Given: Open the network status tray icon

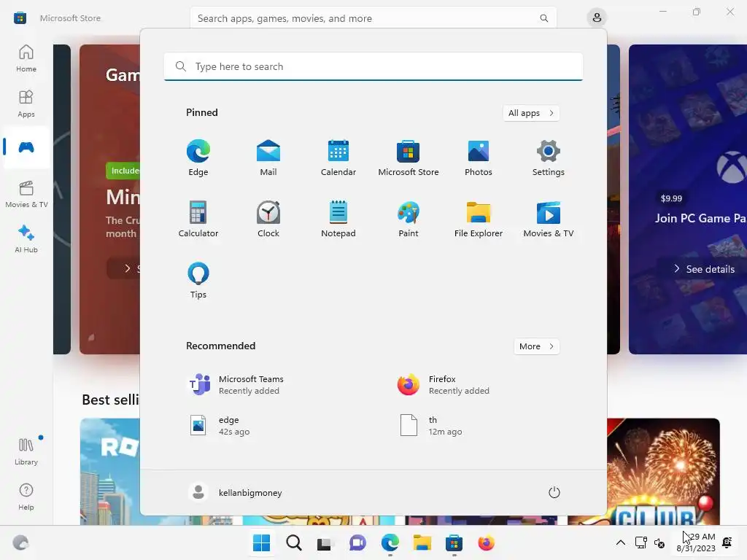Looking at the screenshot, I should click(x=640, y=542).
